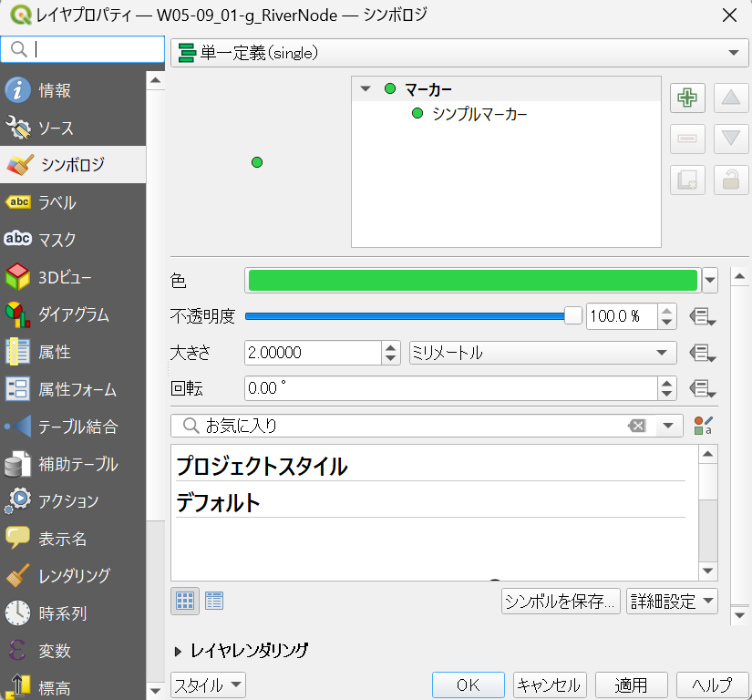The image size is (752, 700).
Task: Open the お気に入り filter dropdown arrow
Action: (668, 426)
